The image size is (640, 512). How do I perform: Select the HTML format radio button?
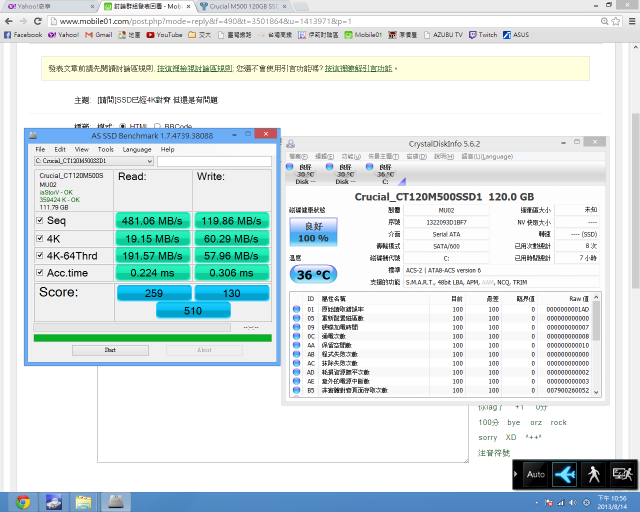pos(122,126)
